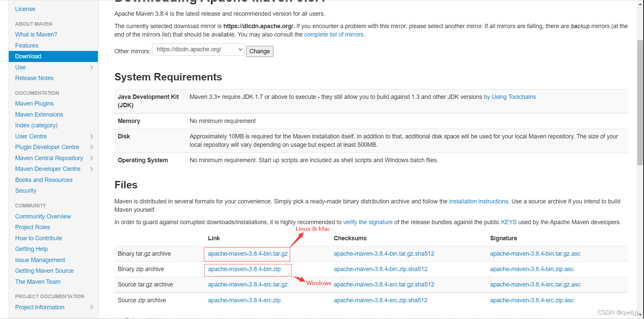
Task: Open How to Contribute link
Action: (x=39, y=238)
